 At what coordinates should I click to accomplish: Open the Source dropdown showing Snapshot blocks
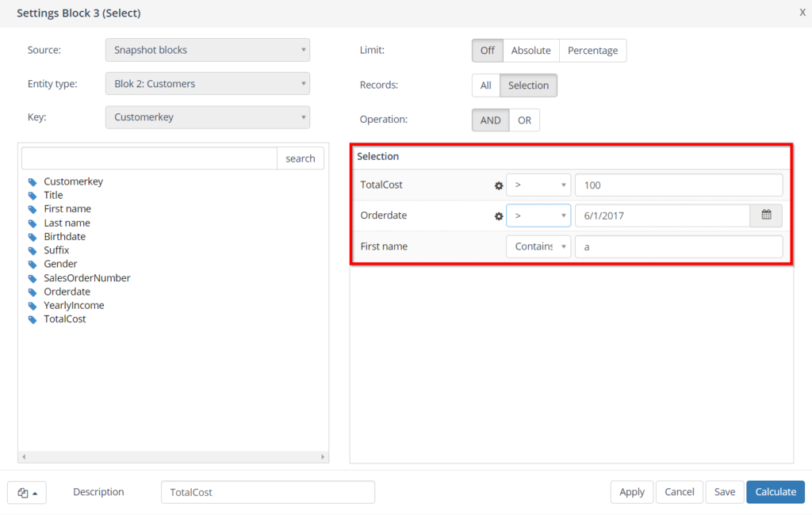click(208, 50)
